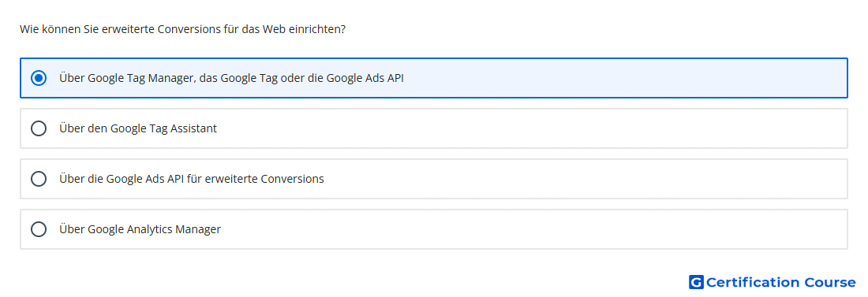Click the label text 'Über den Google Tag Assistant'
868x297 pixels.
(x=138, y=128)
